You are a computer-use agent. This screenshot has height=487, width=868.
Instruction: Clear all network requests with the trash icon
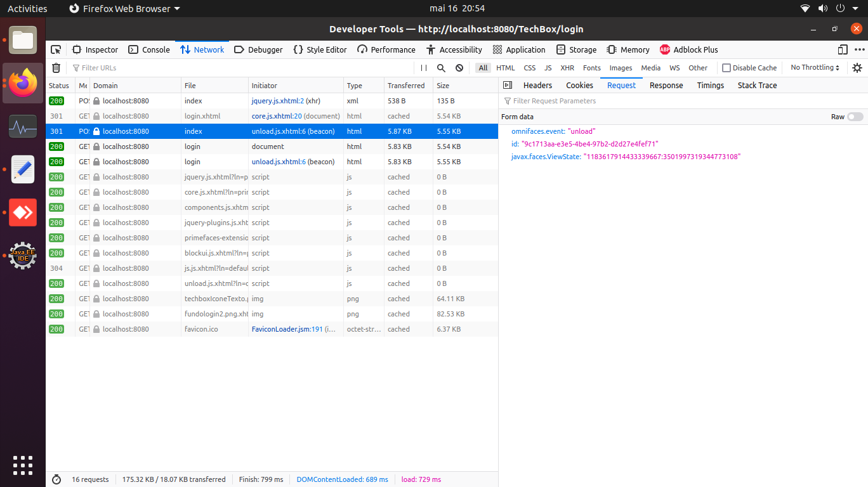click(x=56, y=68)
